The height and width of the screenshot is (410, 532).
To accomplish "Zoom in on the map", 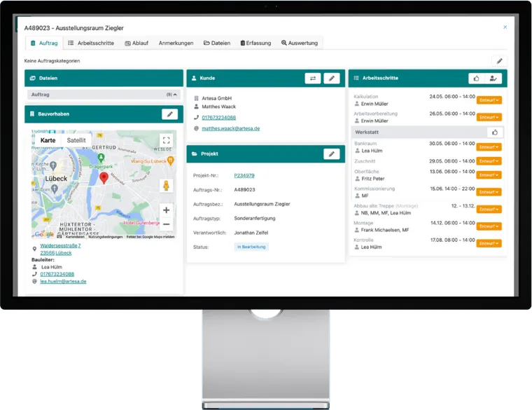I will pos(167,210).
